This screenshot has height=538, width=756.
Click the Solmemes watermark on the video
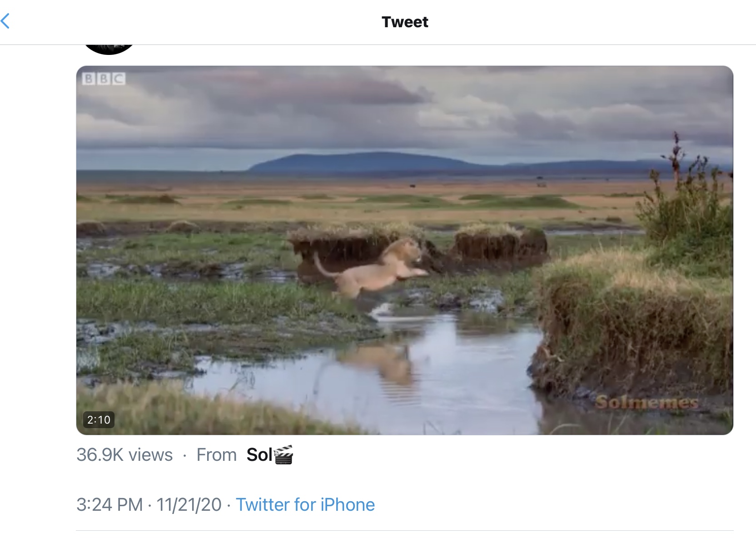647,402
